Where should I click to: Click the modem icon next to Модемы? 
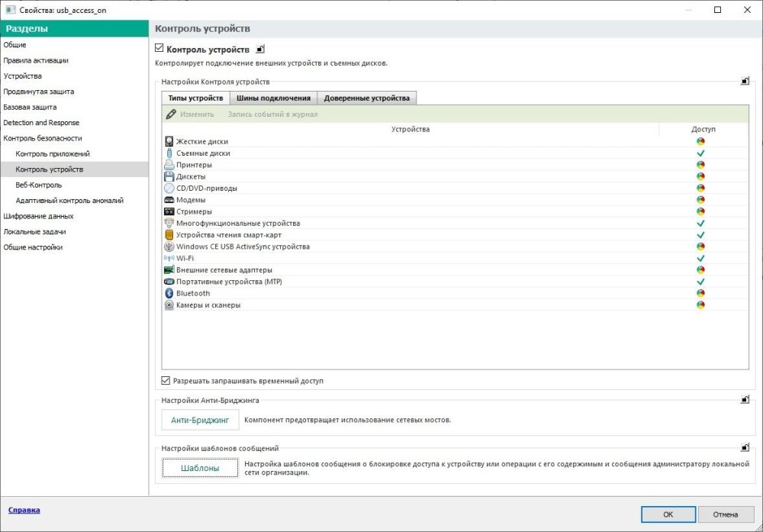point(169,199)
